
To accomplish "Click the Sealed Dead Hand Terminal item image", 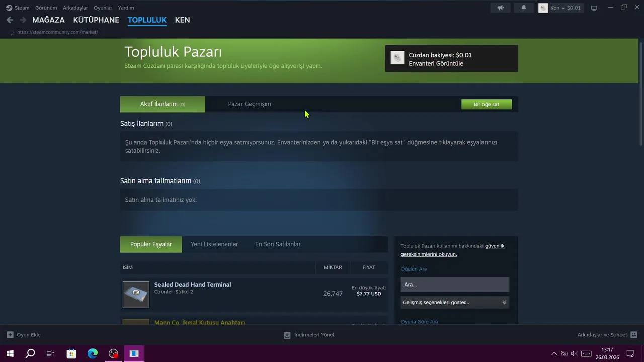I will (x=136, y=294).
